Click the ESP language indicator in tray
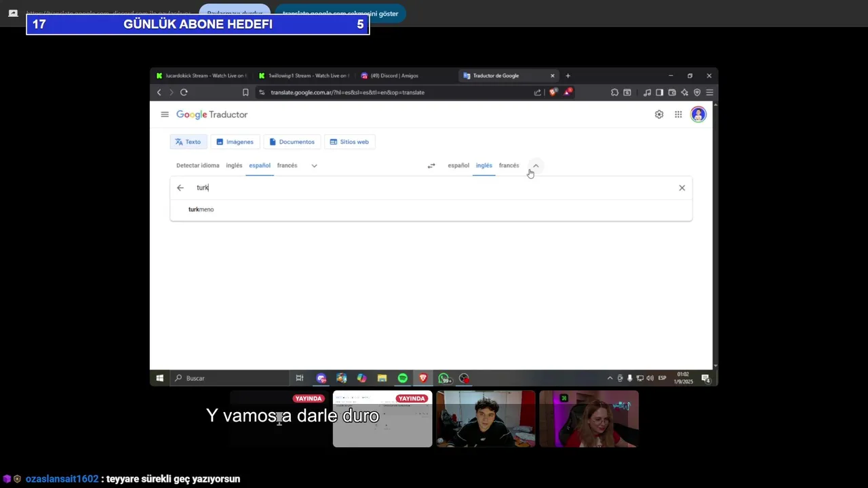Screen dimensions: 868x488 pos(663,378)
